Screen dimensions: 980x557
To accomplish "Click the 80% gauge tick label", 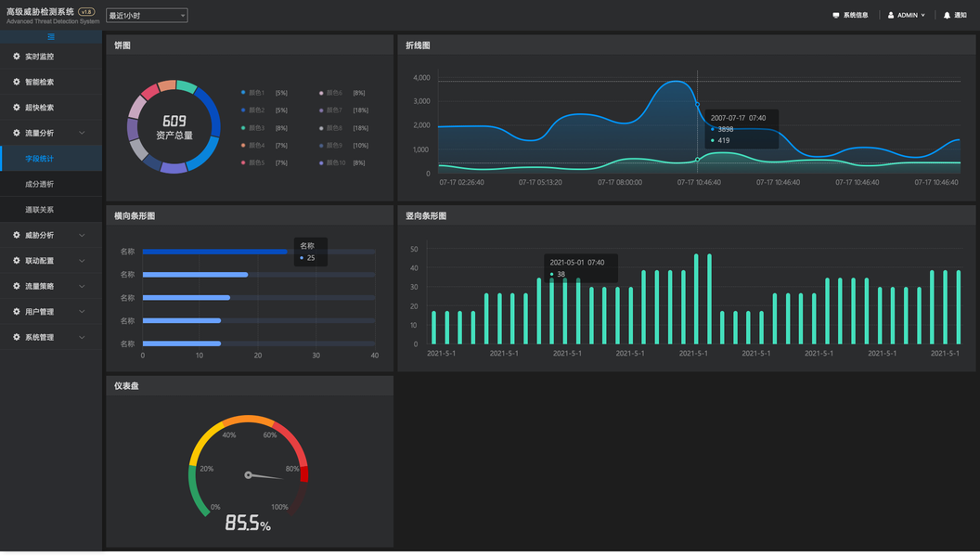I will 292,469.
